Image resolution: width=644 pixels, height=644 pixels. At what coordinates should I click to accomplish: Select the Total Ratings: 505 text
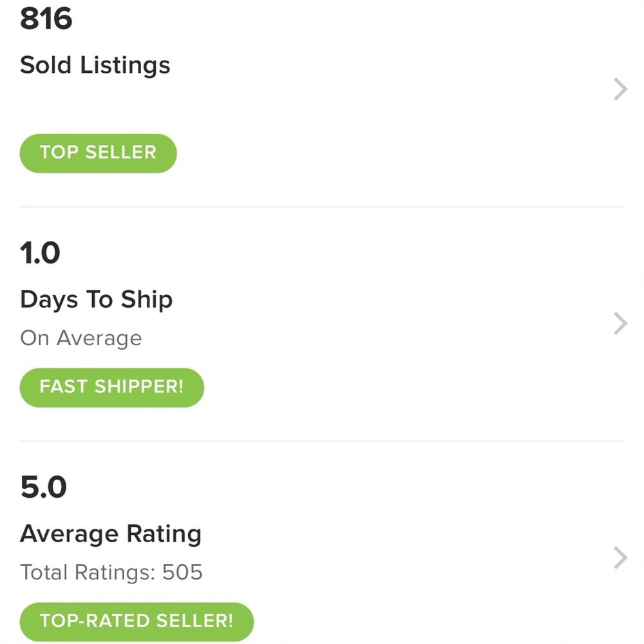pos(111,572)
